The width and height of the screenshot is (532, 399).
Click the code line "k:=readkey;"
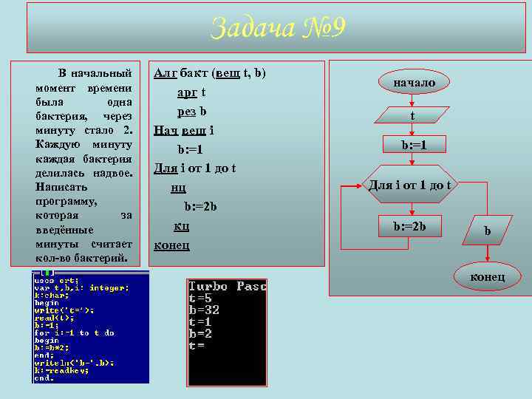coord(61,370)
